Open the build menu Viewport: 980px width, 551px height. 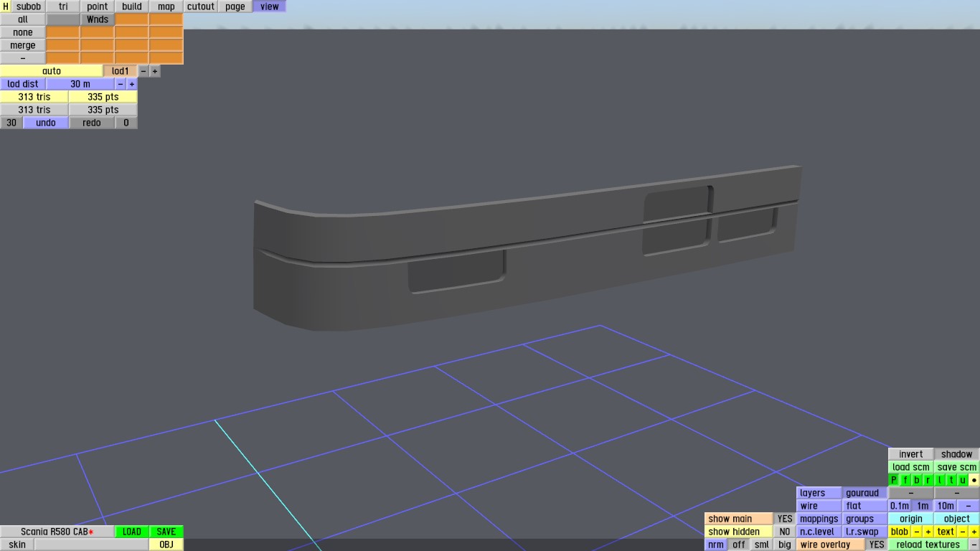point(132,6)
